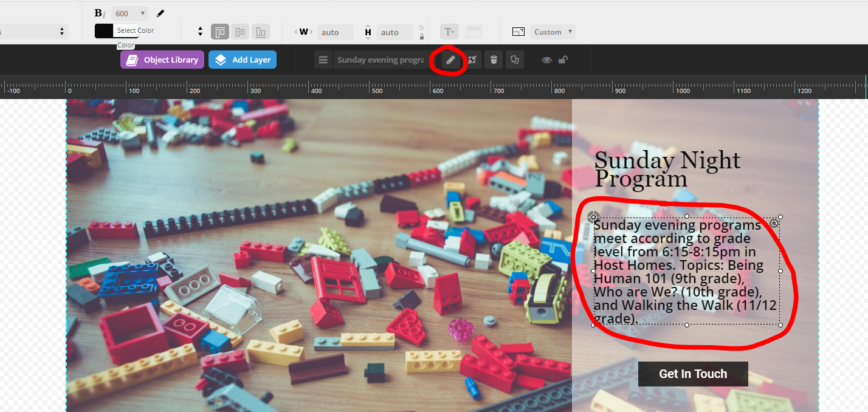Select the top vertical align icon

(x=220, y=32)
